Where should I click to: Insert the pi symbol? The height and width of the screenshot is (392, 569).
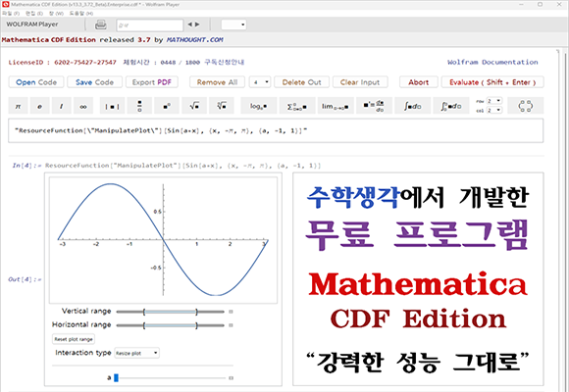point(18,106)
